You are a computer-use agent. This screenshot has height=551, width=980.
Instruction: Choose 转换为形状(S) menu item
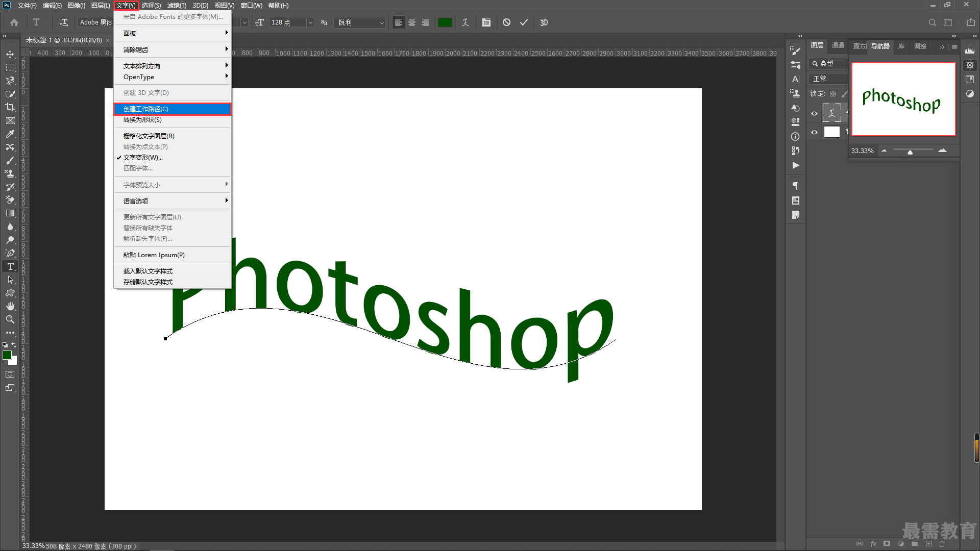point(173,120)
